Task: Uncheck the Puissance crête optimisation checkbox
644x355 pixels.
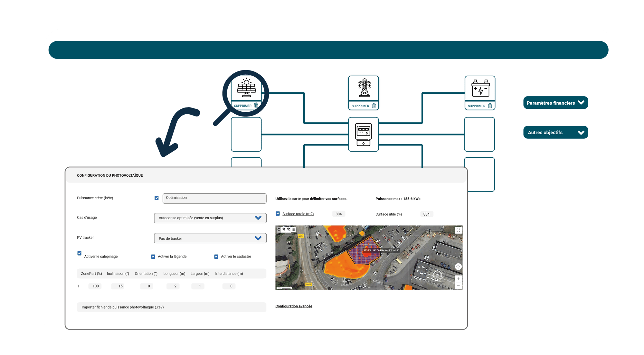Action: [x=156, y=198]
